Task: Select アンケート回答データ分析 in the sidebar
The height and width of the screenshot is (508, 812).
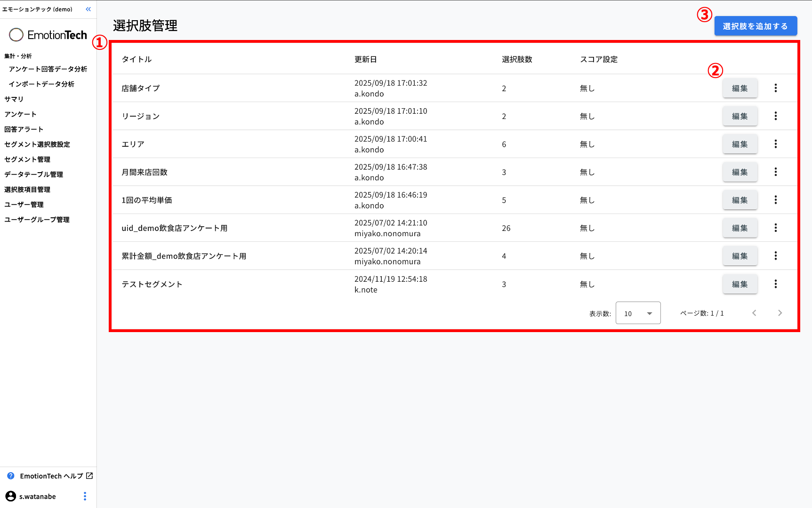Action: [48, 69]
